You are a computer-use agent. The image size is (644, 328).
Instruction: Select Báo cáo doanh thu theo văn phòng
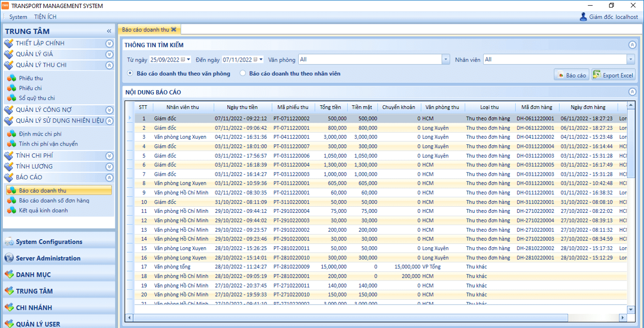130,73
